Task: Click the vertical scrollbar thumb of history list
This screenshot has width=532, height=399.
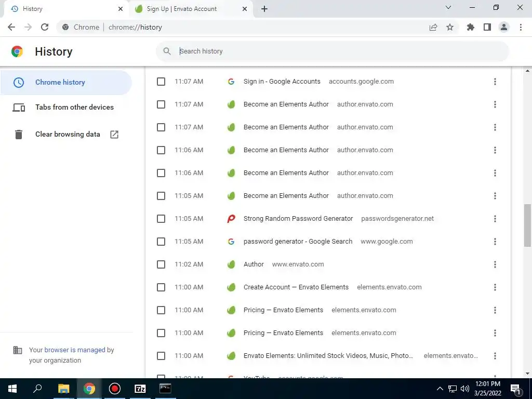Action: coord(527,225)
